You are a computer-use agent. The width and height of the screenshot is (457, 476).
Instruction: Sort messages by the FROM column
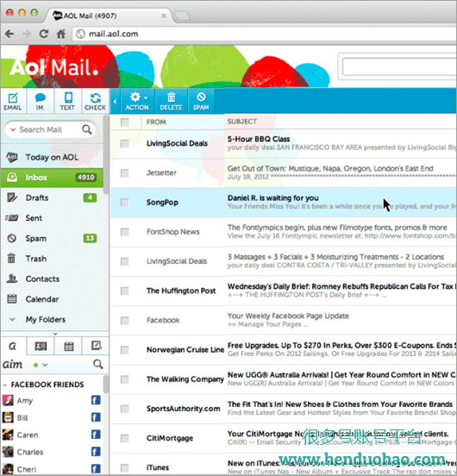pos(156,122)
